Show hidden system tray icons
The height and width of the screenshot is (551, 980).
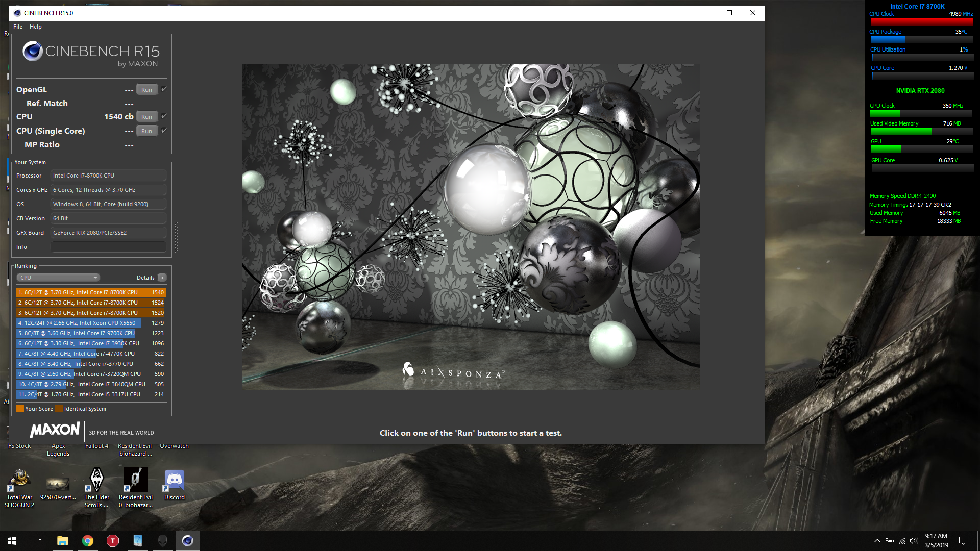tap(877, 541)
